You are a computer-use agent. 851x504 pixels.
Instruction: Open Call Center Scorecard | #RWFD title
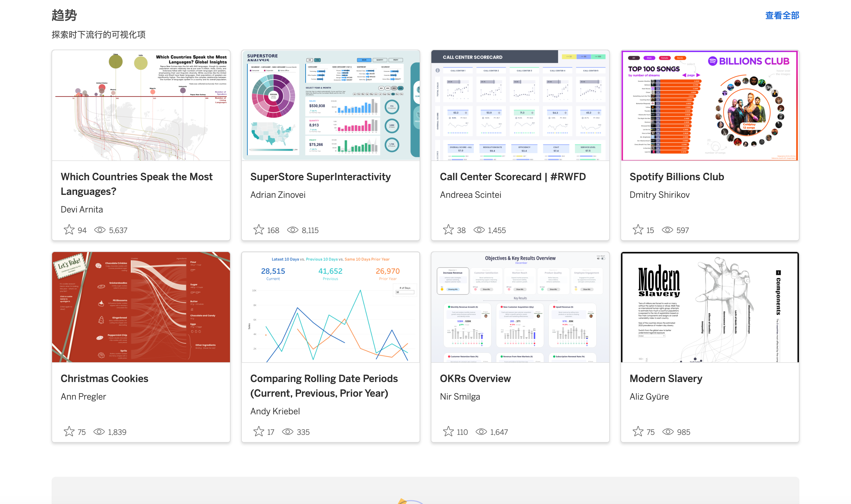[x=513, y=177]
